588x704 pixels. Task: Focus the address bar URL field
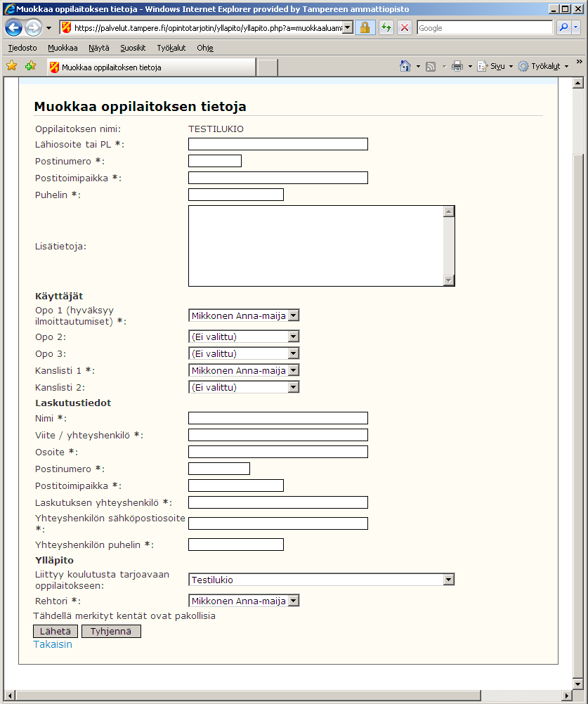pos(207,28)
